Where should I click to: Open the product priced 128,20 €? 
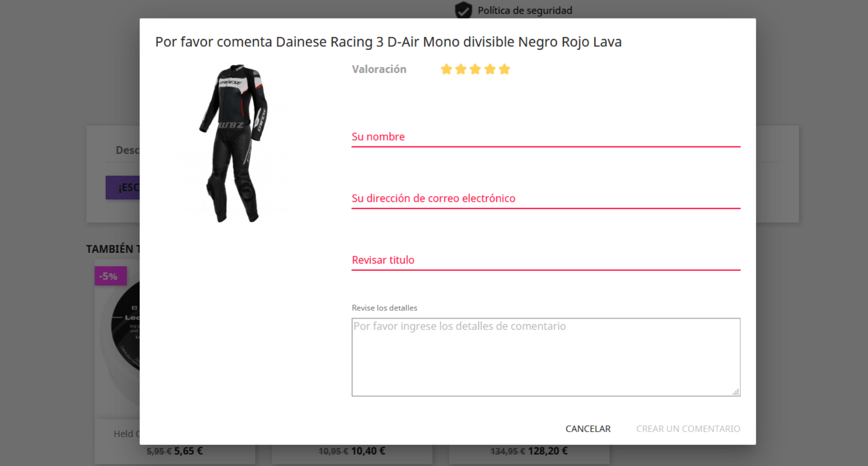[x=529, y=451]
